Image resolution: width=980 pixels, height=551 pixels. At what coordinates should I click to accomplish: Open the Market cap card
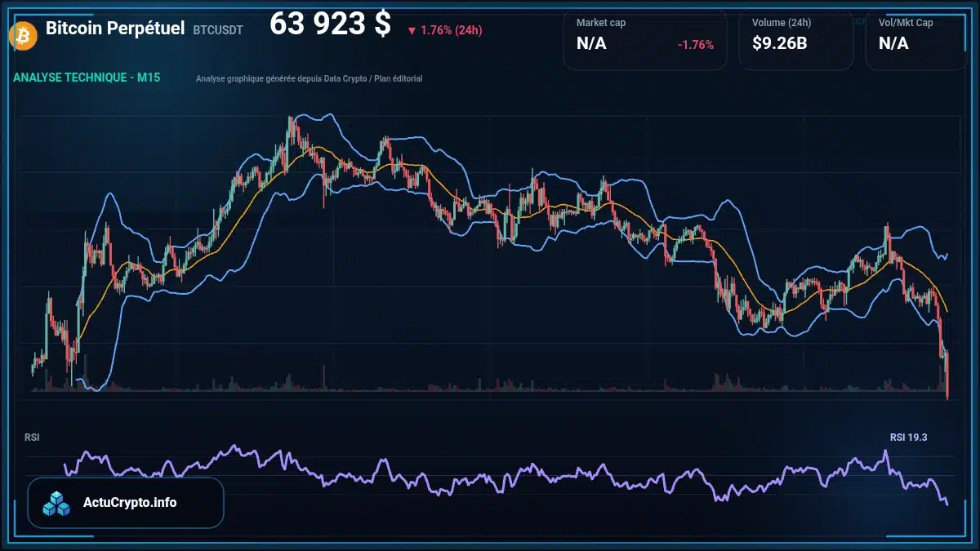click(645, 40)
